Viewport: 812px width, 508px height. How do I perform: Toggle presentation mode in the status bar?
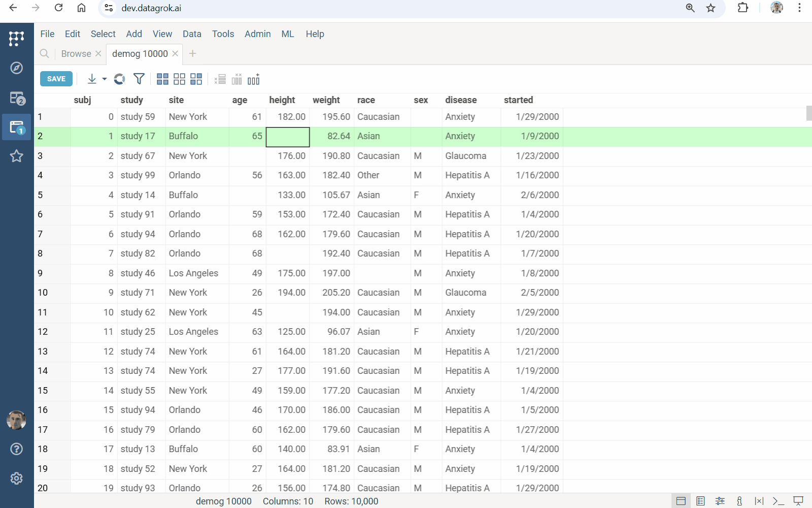click(x=798, y=501)
